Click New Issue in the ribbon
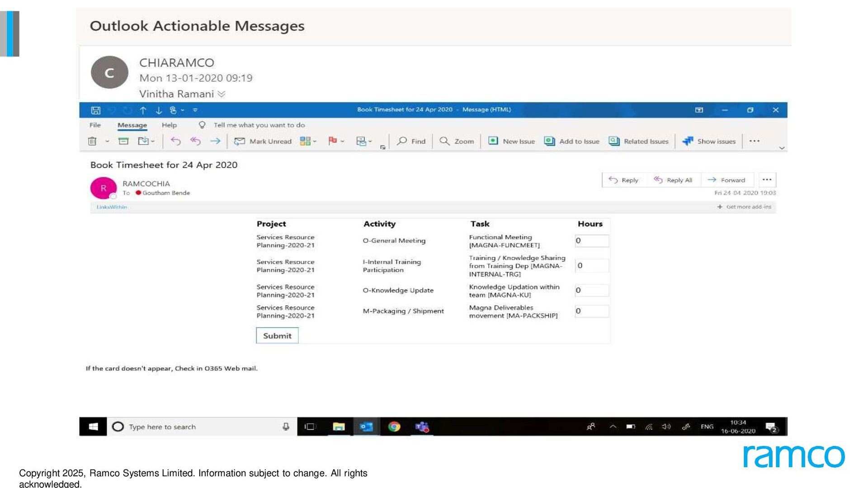This screenshot has height=488, width=868. tap(511, 141)
